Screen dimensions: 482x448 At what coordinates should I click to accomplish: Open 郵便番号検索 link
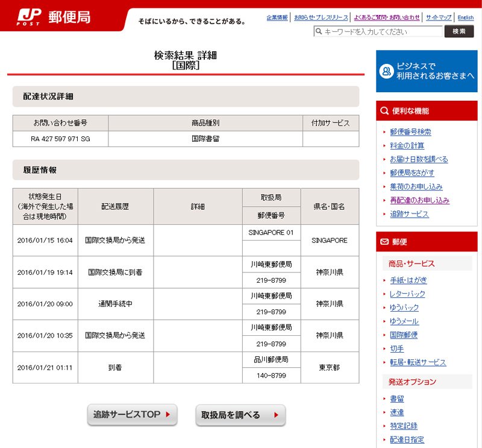[410, 132]
